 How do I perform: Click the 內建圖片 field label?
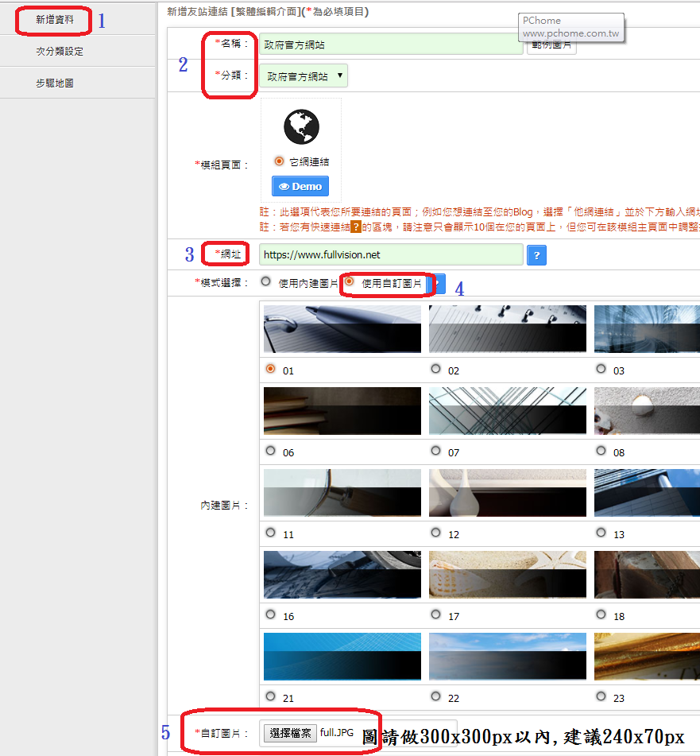[x=224, y=506]
